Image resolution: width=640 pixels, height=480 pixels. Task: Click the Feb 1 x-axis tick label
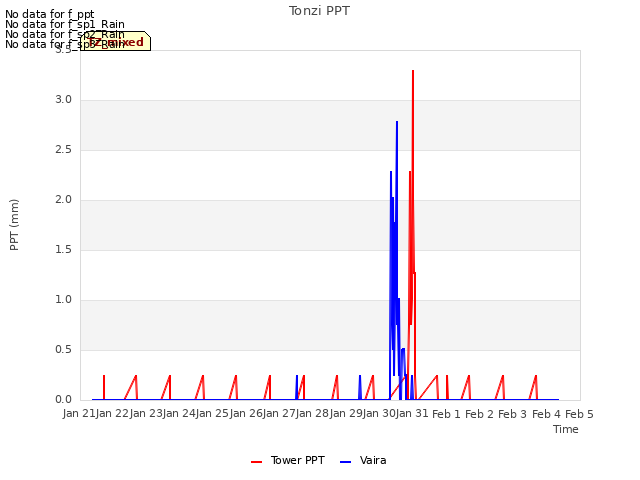[446, 414]
